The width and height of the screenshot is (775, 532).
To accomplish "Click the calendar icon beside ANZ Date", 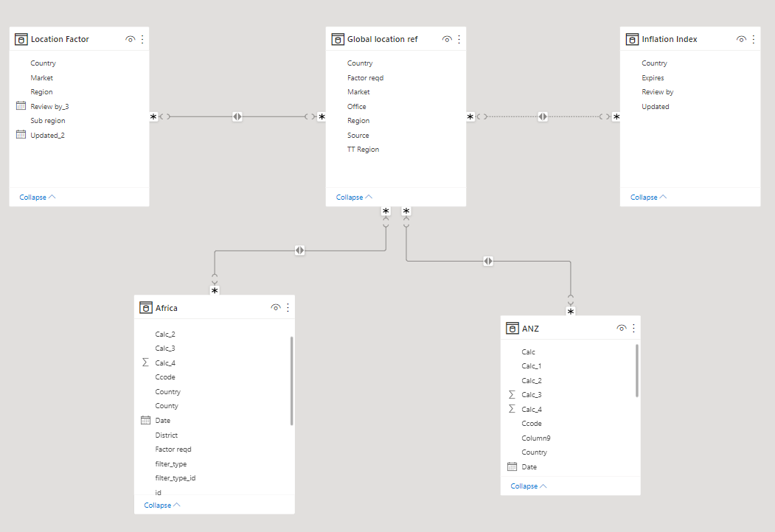I will coord(512,466).
